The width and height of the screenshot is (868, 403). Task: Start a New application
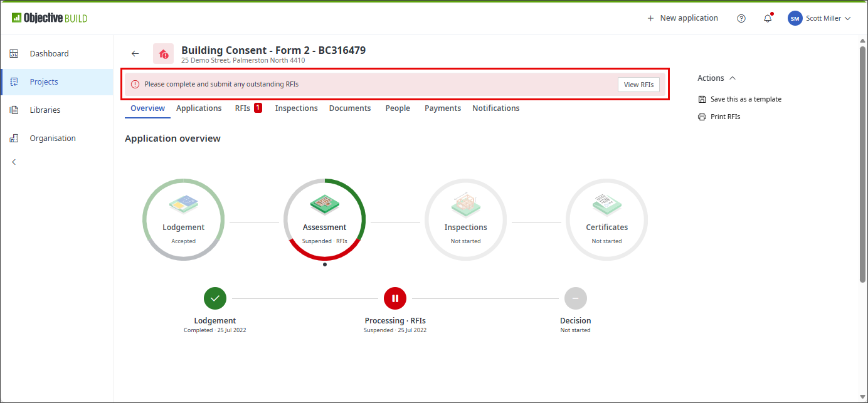[x=682, y=18]
